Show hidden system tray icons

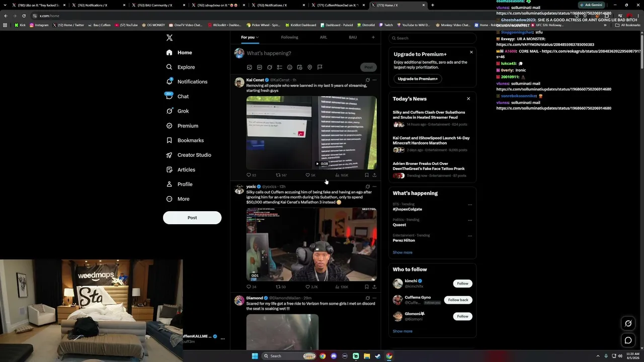pos(598,356)
